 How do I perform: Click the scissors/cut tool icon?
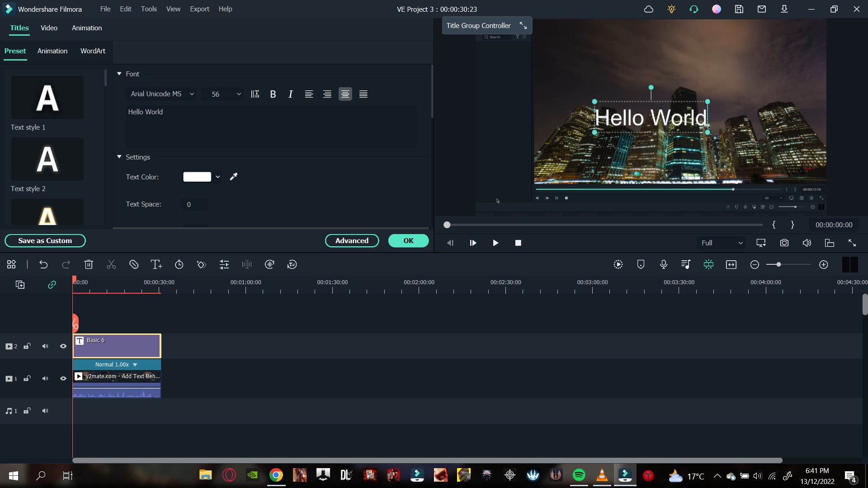tap(112, 264)
